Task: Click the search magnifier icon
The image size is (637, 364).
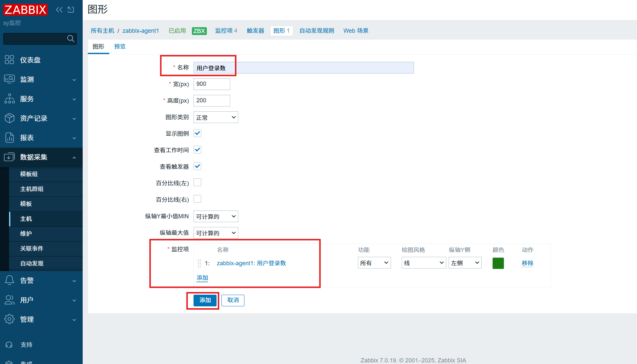Action: [x=71, y=39]
